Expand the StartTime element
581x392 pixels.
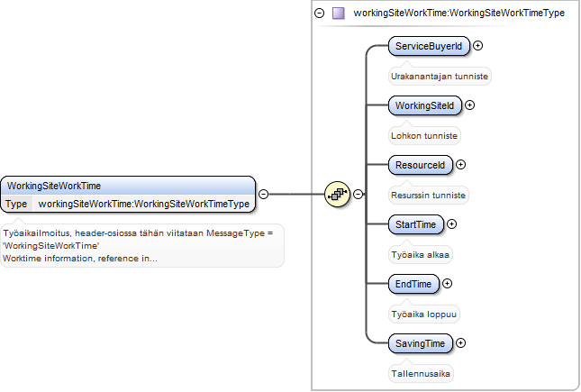(451, 224)
